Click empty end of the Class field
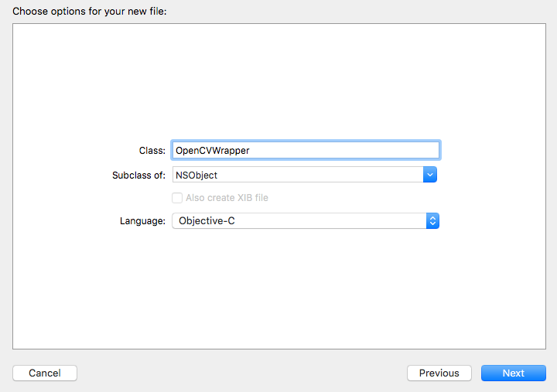Image resolution: width=557 pixels, height=392 pixels. tap(371, 150)
